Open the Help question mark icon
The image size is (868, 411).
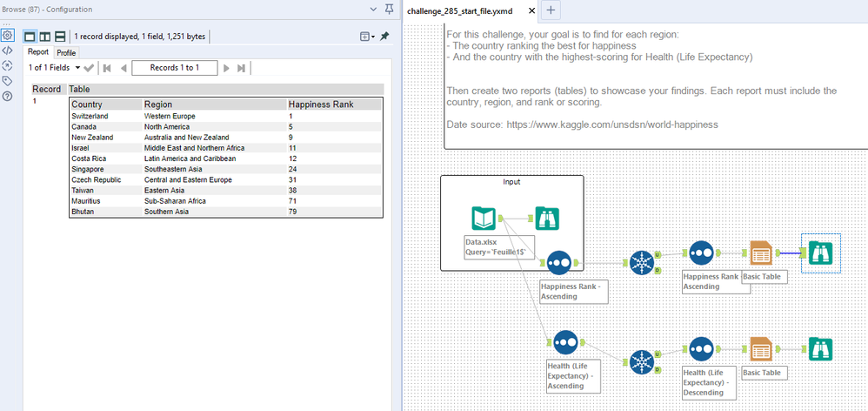click(x=7, y=96)
